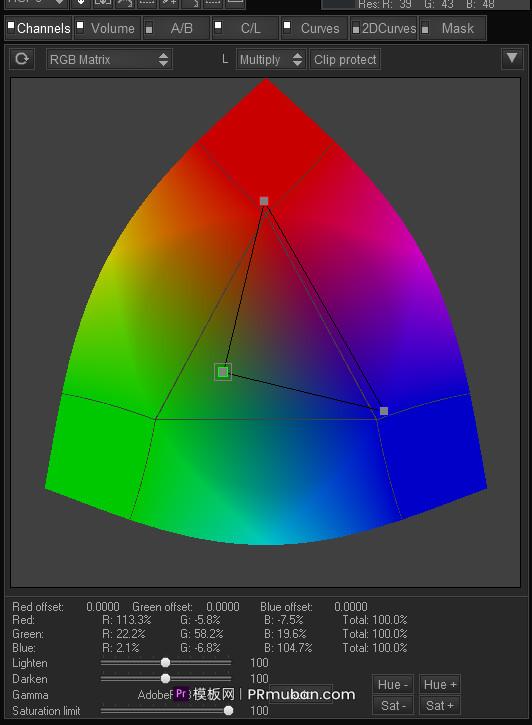Click the Saturation limit slider handle
The height and width of the screenshot is (725, 532).
tap(228, 710)
